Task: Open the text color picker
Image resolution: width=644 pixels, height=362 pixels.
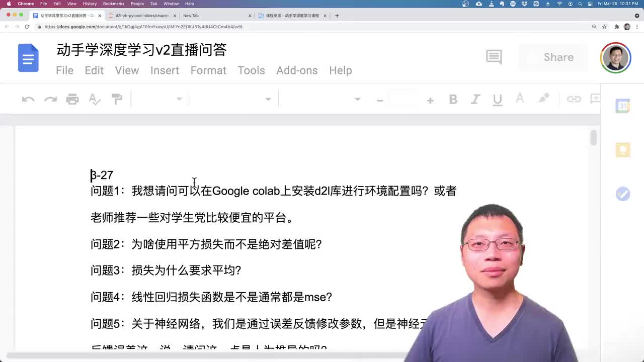Action: [x=520, y=99]
